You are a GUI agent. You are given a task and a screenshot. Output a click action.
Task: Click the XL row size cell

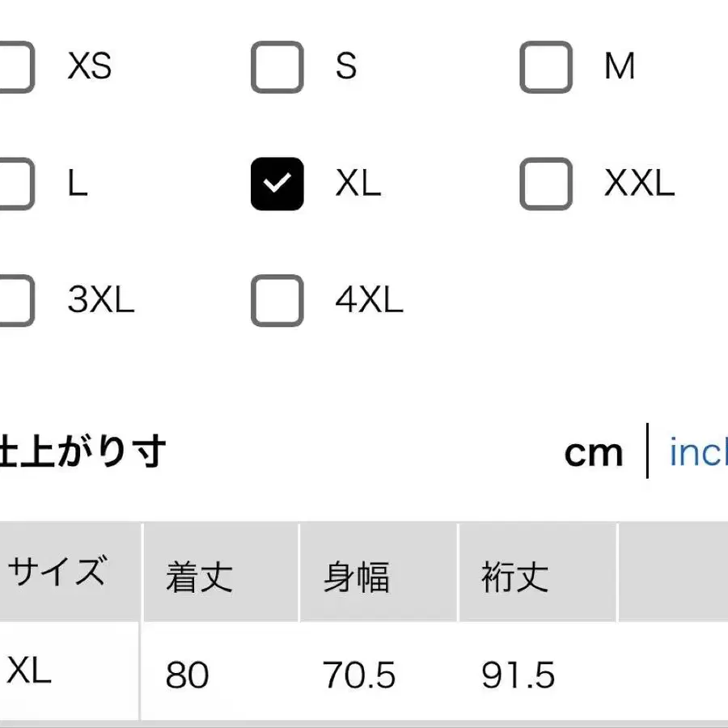[31, 671]
